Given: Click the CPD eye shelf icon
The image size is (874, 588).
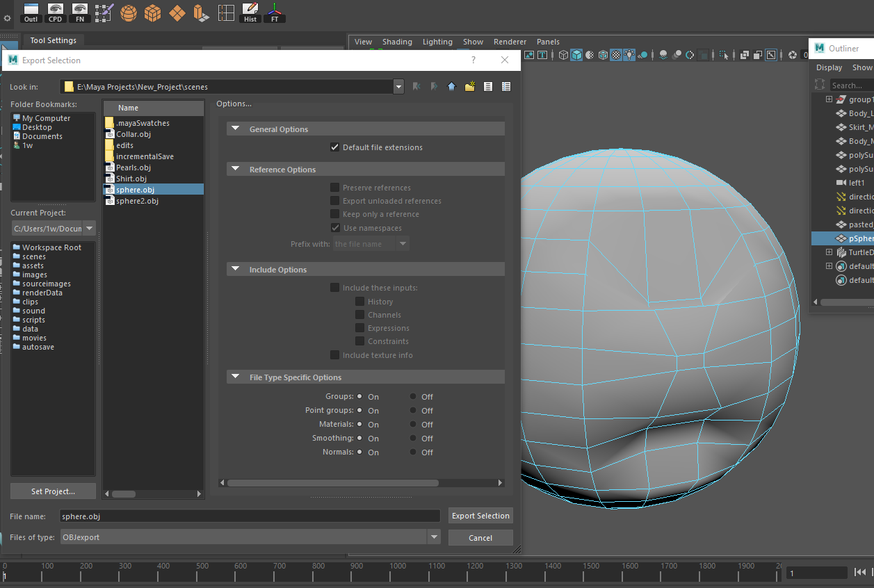Looking at the screenshot, I should pyautogui.click(x=55, y=13).
